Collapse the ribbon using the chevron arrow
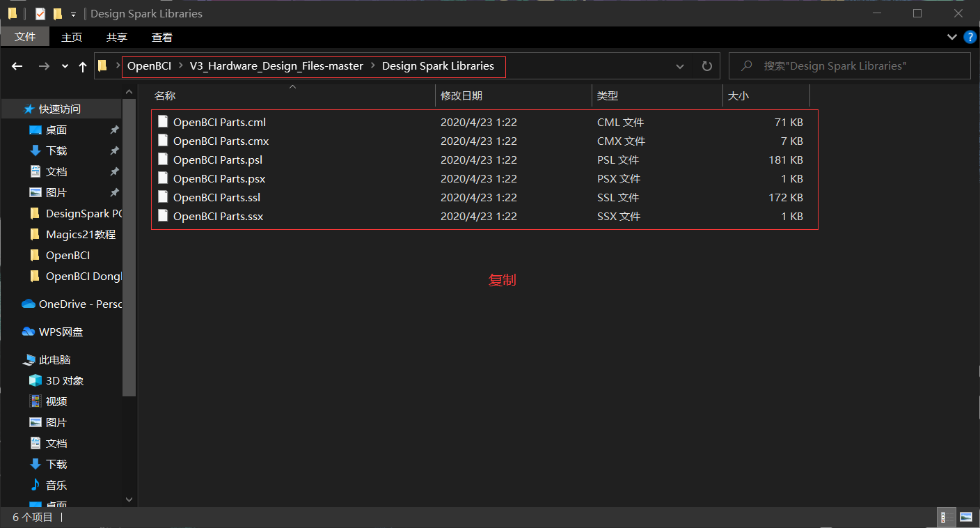The height and width of the screenshot is (528, 980). pos(952,37)
